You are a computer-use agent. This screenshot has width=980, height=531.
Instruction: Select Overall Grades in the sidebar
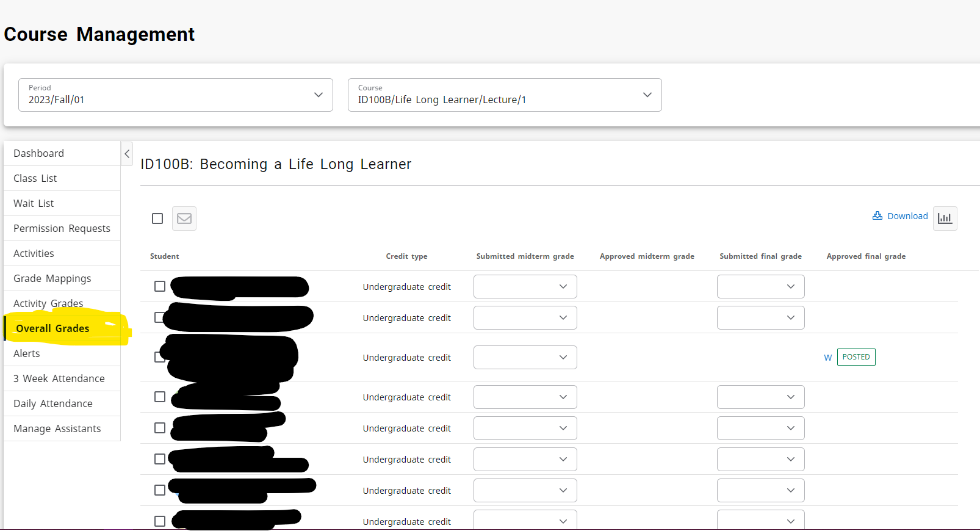point(62,328)
